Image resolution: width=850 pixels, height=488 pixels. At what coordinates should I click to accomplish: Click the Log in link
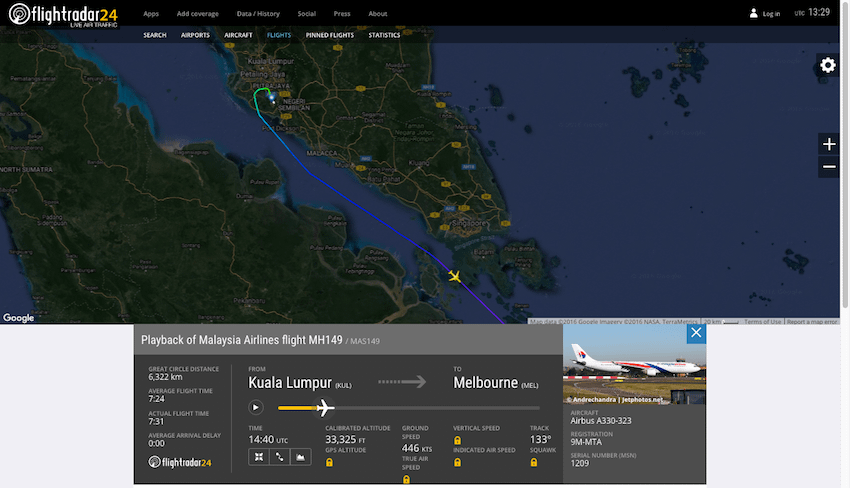771,14
